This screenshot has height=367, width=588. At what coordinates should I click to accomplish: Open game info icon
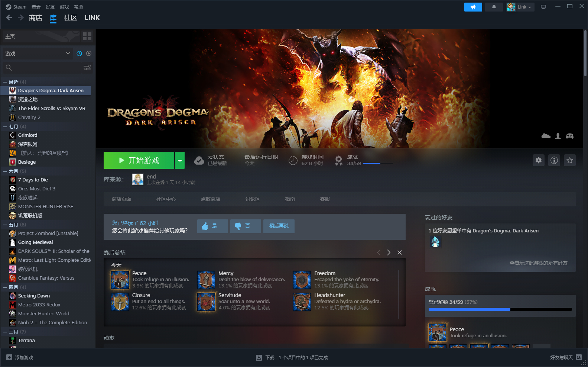coord(554,160)
